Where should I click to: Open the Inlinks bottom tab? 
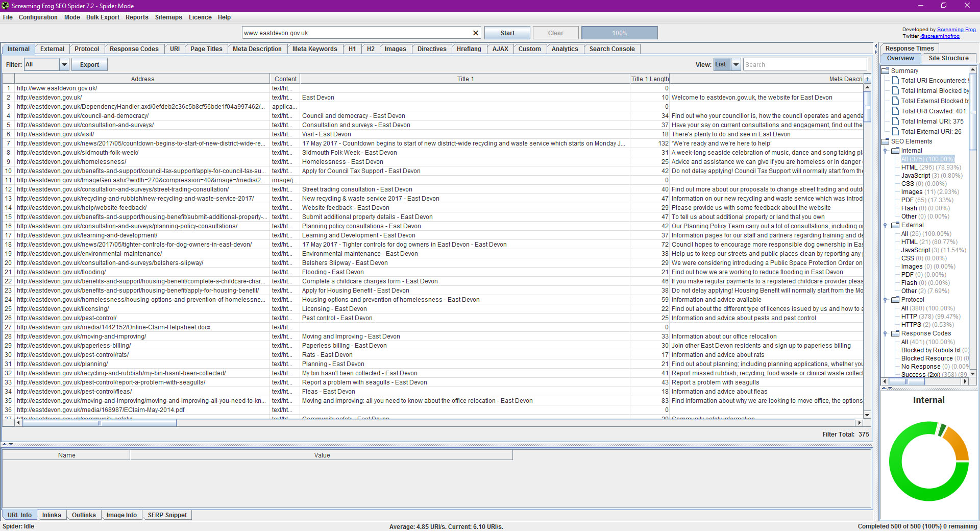(52, 515)
